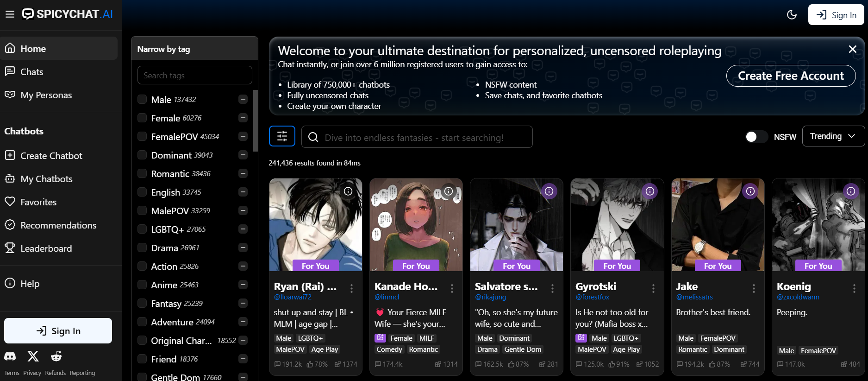Show info for Koenig card
The width and height of the screenshot is (868, 381).
(x=851, y=191)
